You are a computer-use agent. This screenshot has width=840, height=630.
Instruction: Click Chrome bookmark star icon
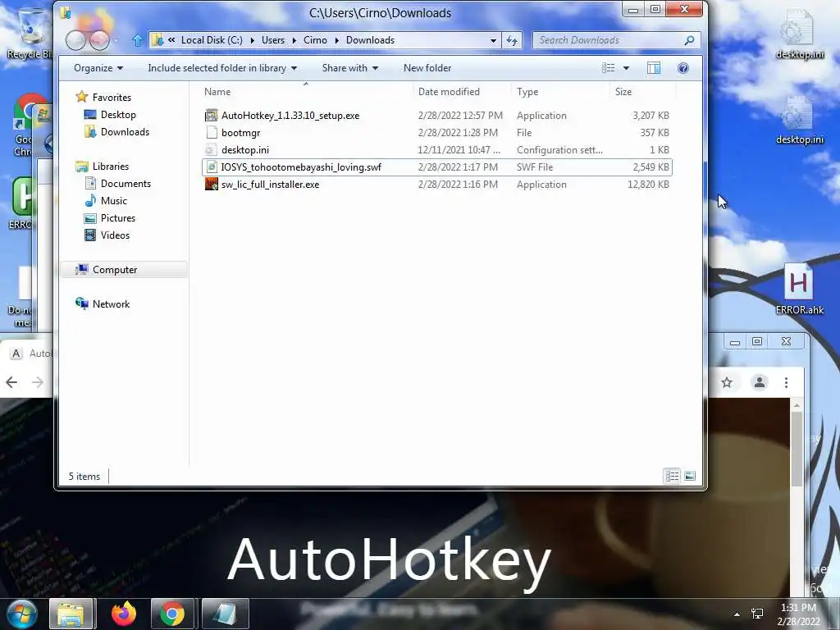pos(727,382)
